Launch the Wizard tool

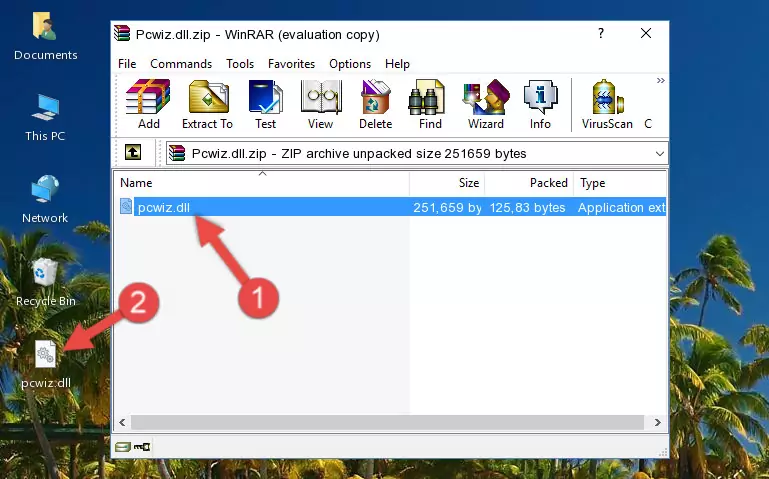486,104
